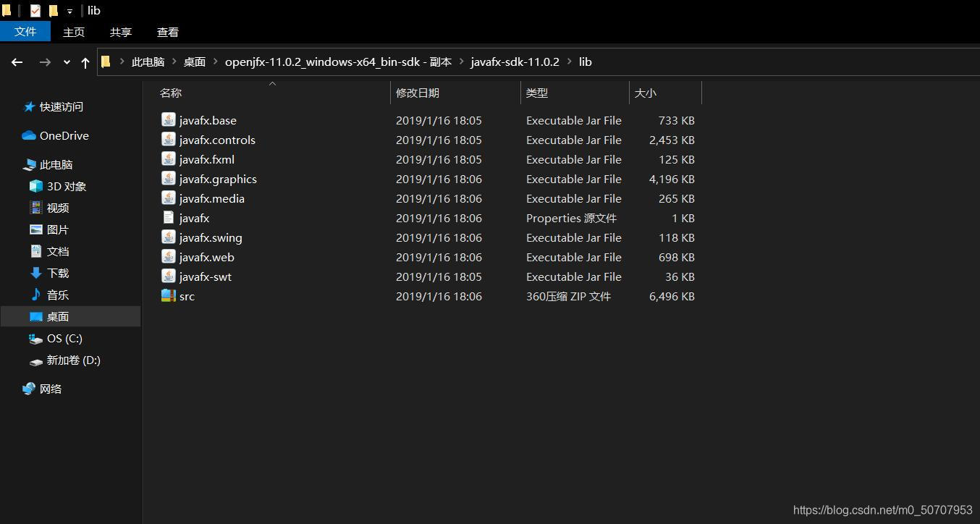Expand chevron after 此电脑 breadcrumb
This screenshot has height=524, width=980.
pos(174,62)
